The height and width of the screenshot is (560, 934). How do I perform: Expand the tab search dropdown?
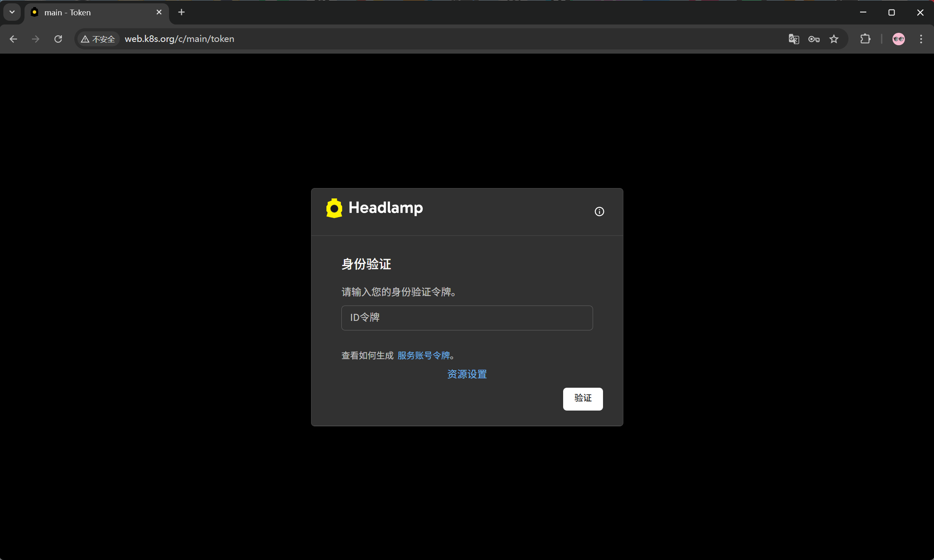(12, 12)
